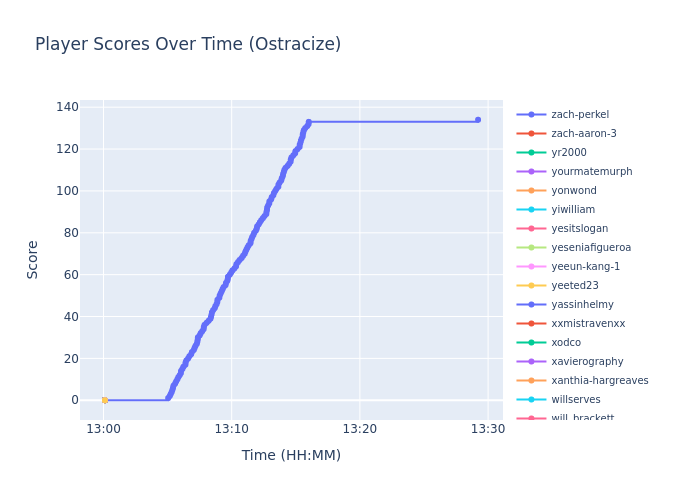Click final data point near 13:30
The height and width of the screenshot is (500, 700).
tap(478, 120)
